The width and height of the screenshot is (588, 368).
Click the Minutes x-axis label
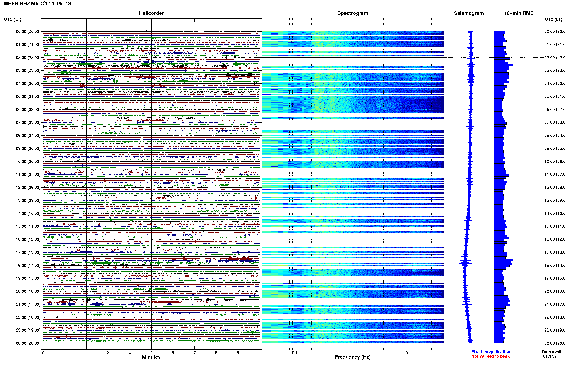(151, 357)
